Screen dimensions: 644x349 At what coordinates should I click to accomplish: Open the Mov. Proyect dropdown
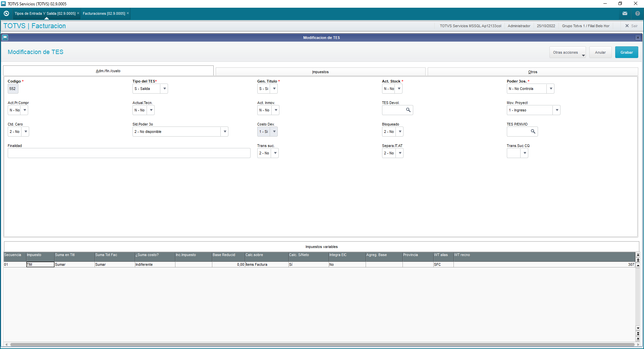click(x=557, y=110)
